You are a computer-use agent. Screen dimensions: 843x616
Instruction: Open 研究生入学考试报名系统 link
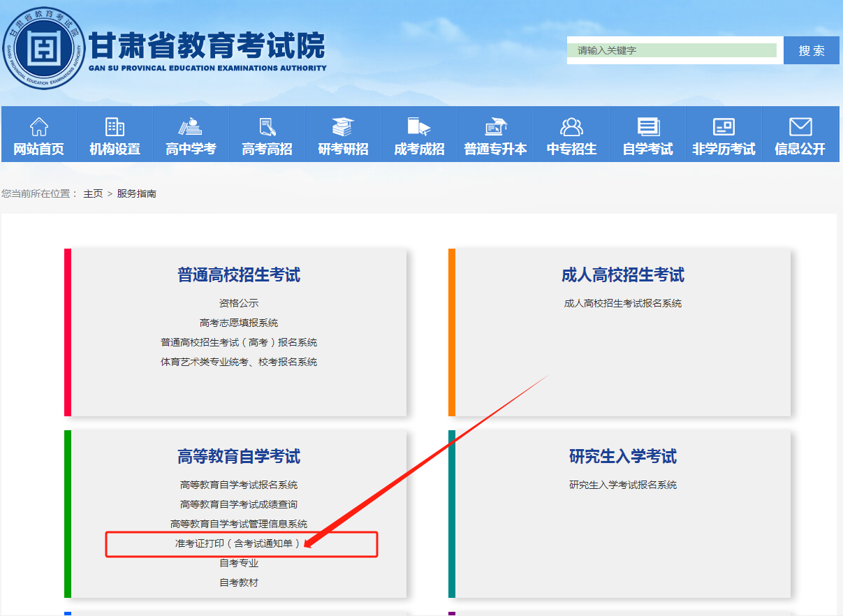pos(623,485)
